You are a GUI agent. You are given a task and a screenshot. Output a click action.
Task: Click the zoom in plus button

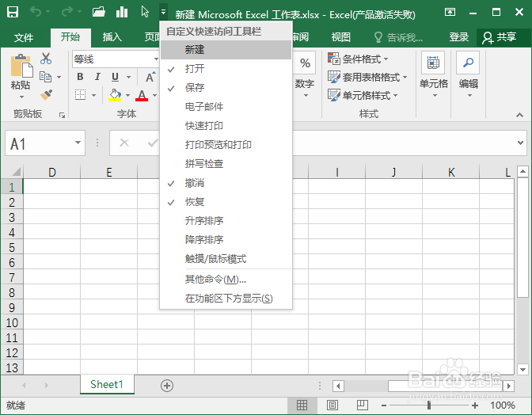coord(475,405)
